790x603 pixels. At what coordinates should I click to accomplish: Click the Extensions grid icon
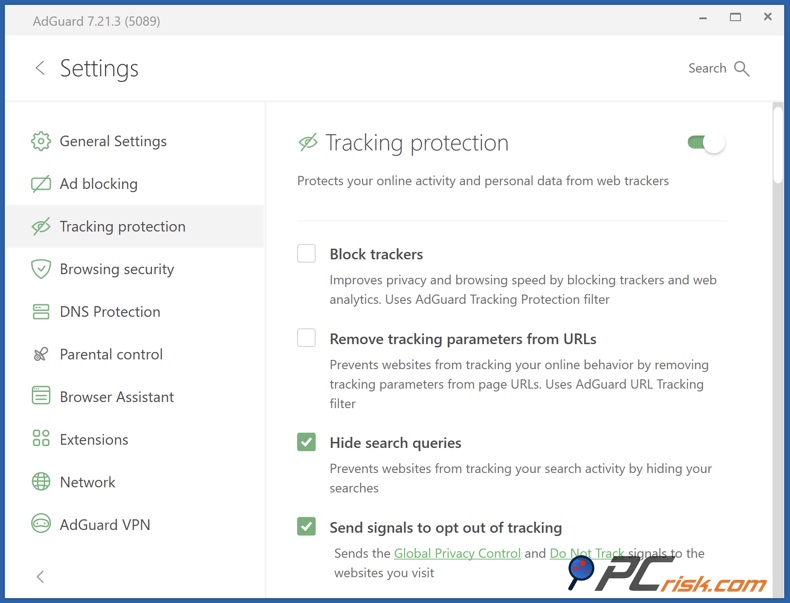coord(41,439)
